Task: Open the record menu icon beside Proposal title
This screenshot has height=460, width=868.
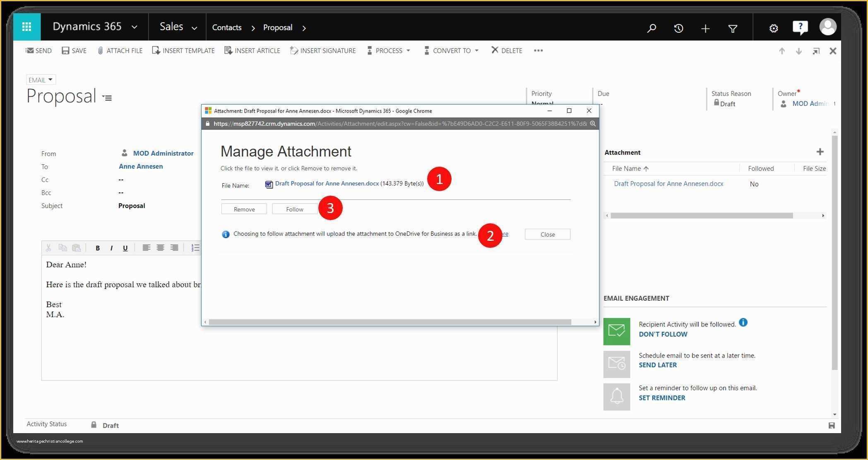Action: tap(107, 98)
